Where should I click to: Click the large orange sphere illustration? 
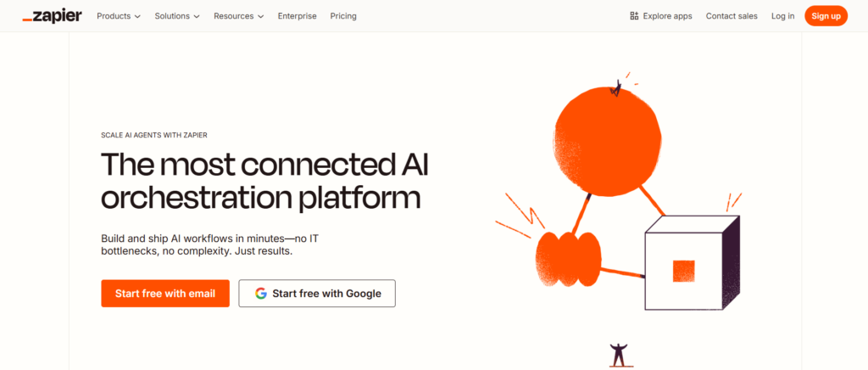coord(607,141)
